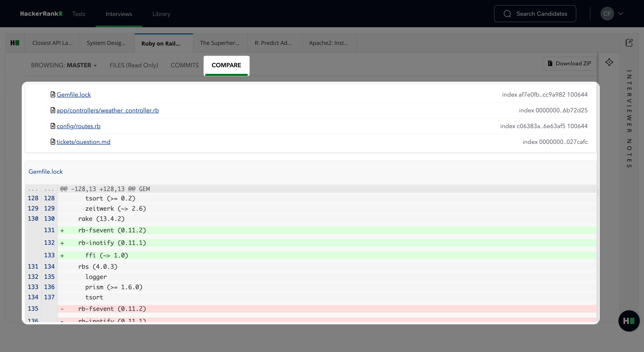The image size is (644, 352).
Task: Switch to the System Desig... tab
Action: click(107, 43)
